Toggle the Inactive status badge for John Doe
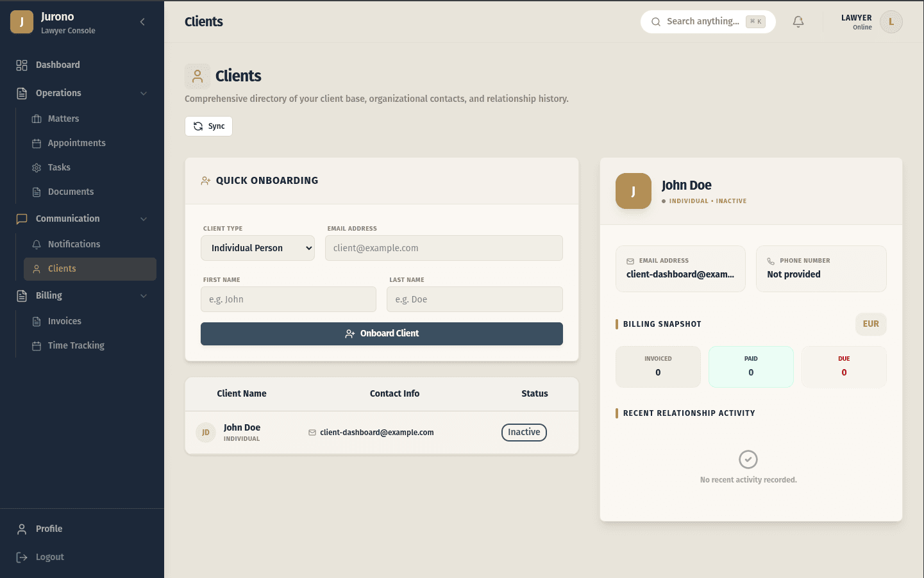Image resolution: width=924 pixels, height=578 pixels. pos(524,433)
